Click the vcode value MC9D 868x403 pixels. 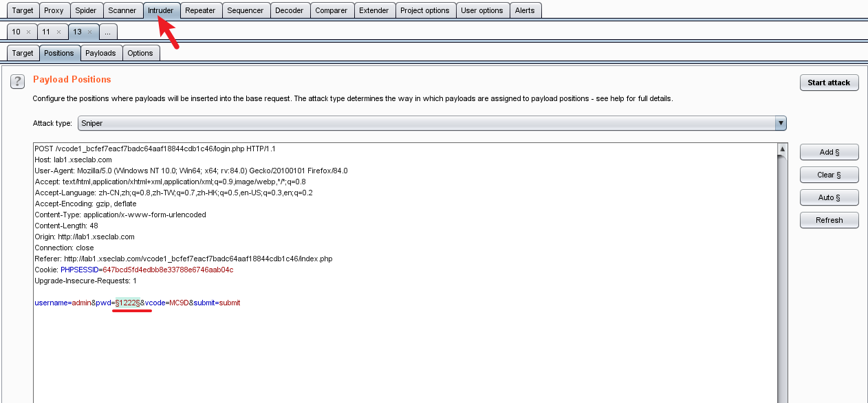pyautogui.click(x=179, y=303)
